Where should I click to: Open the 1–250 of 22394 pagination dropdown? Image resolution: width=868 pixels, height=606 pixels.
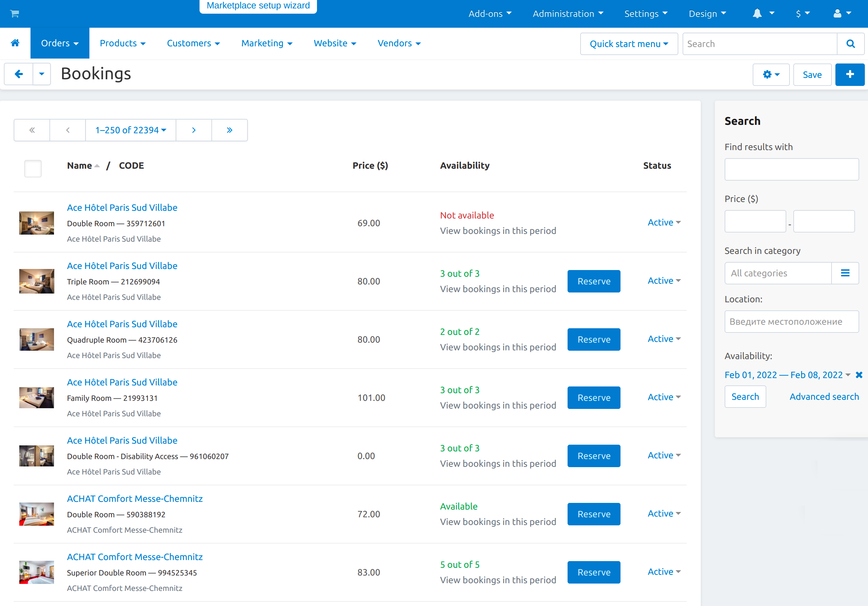click(131, 130)
